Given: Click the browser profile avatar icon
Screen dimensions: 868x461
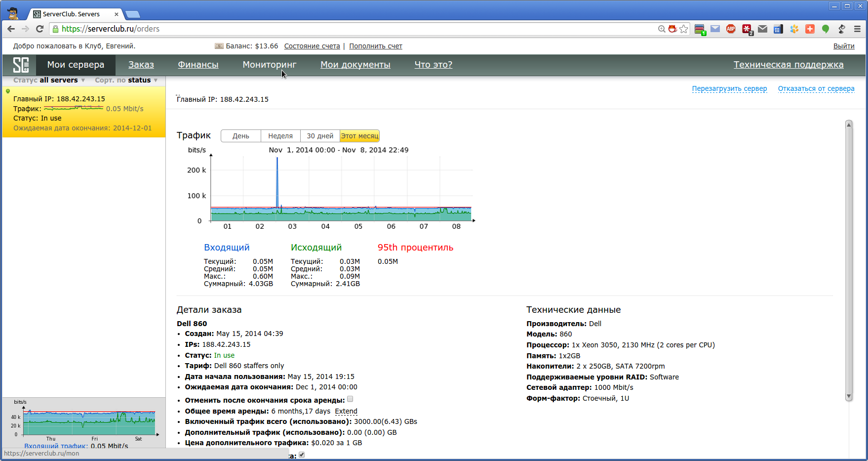Looking at the screenshot, I should (13, 13).
